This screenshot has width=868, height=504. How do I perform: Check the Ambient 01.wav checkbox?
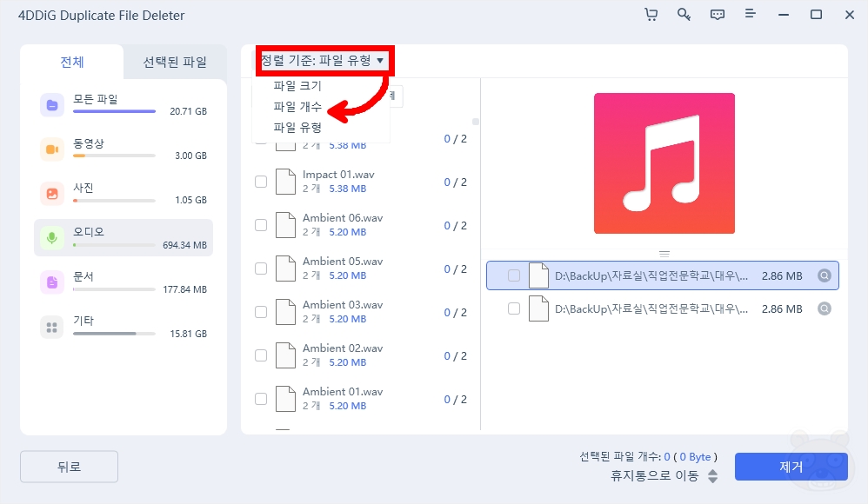(261, 399)
